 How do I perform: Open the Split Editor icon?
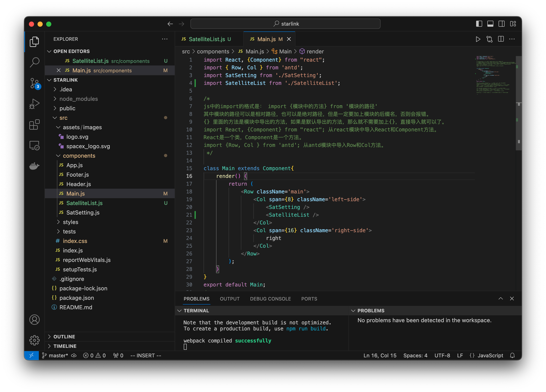coord(501,39)
